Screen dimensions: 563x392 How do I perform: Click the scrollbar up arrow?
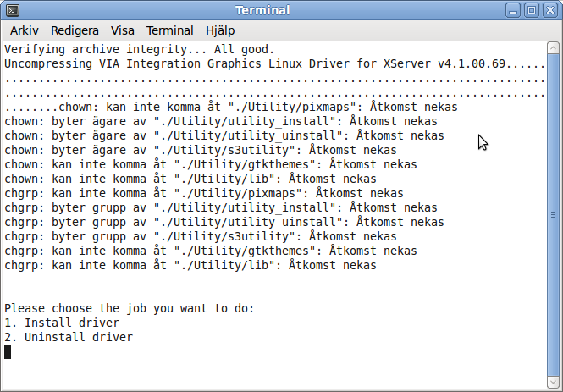pyautogui.click(x=553, y=47)
